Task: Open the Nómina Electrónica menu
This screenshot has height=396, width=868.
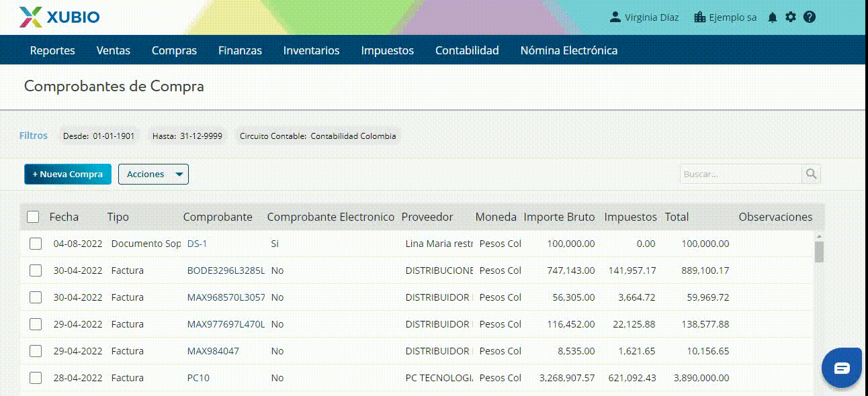Action: [x=568, y=50]
